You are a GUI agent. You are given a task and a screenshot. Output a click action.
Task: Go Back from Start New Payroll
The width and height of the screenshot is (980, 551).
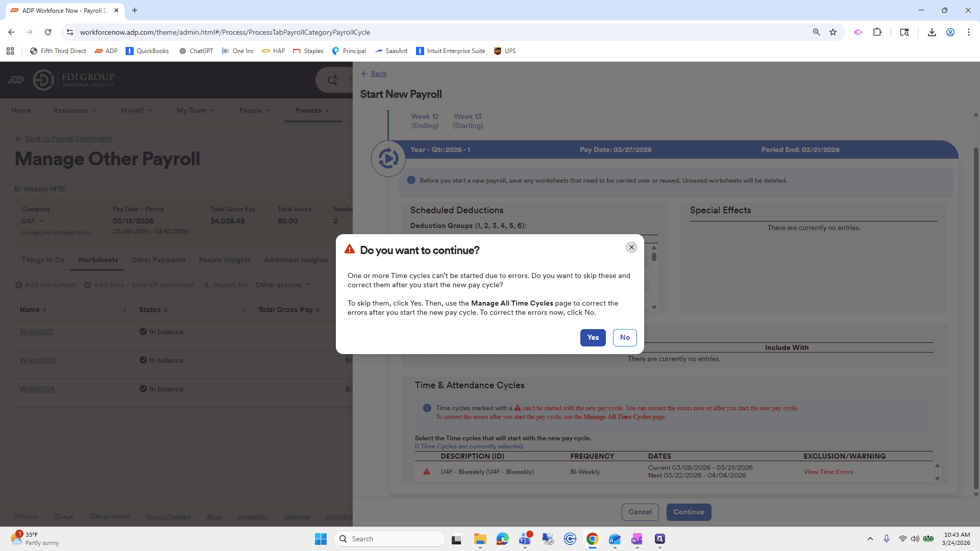click(374, 73)
